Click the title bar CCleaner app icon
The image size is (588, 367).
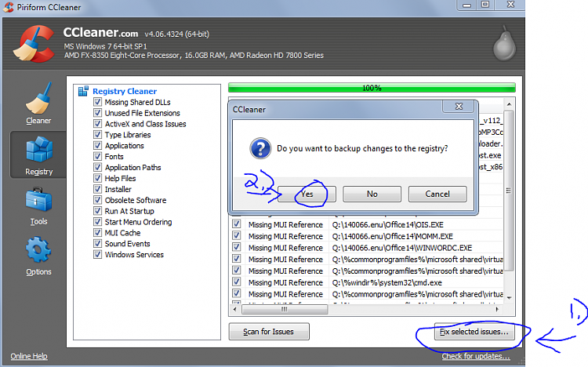click(x=9, y=7)
